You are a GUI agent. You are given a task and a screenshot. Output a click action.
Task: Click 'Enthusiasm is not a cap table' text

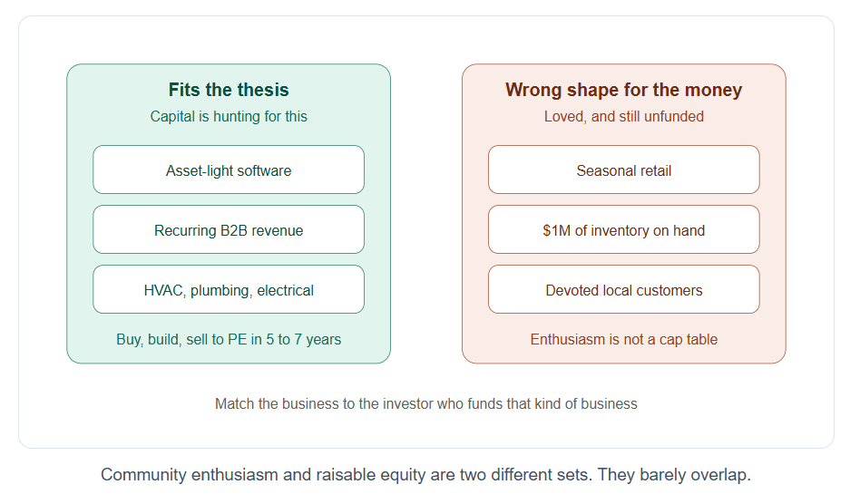(623, 339)
